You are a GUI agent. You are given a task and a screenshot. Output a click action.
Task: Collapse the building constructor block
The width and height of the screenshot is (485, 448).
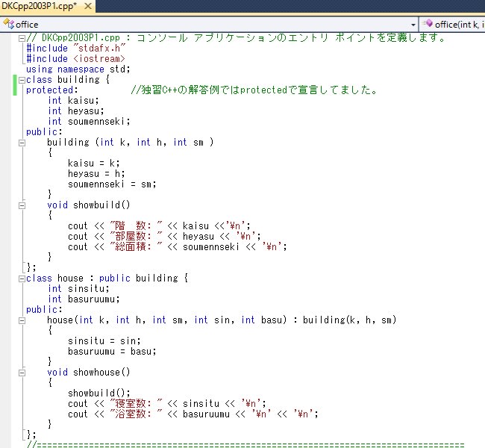click(22, 143)
